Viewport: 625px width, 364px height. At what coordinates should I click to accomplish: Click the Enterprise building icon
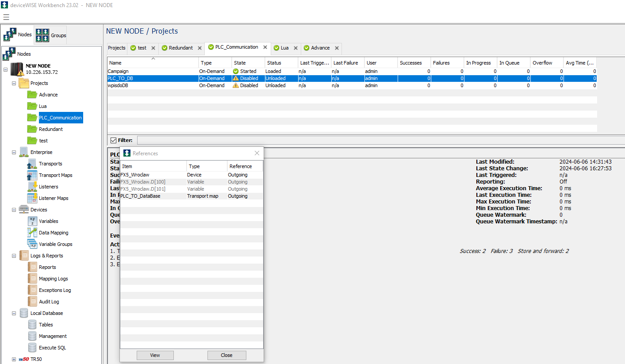click(x=24, y=152)
